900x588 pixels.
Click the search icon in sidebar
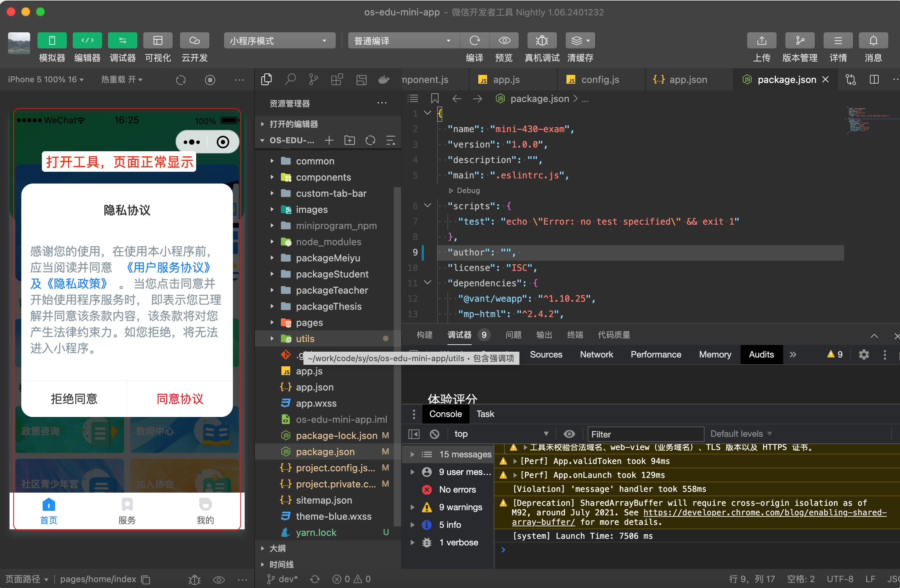tap(290, 79)
